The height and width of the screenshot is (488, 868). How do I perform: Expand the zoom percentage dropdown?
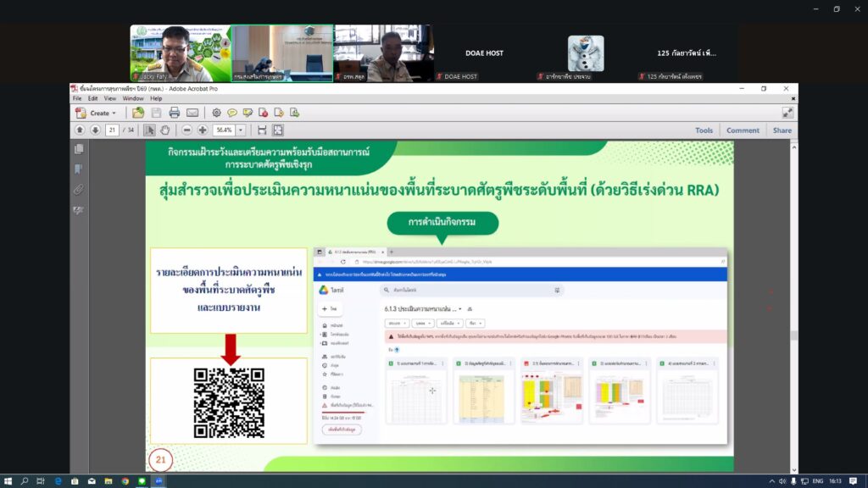(x=241, y=130)
